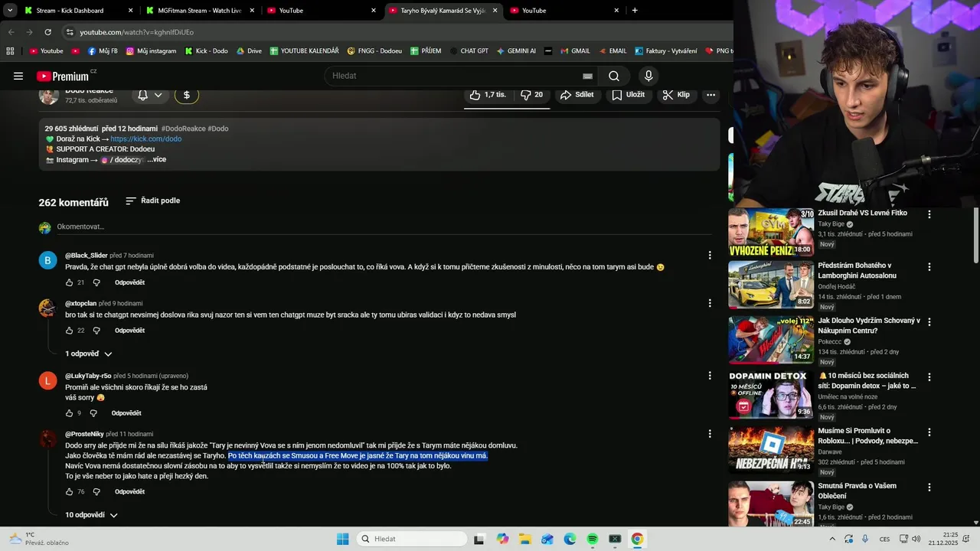Play Lamborghini Autosalonu video thumbnail

tap(771, 285)
